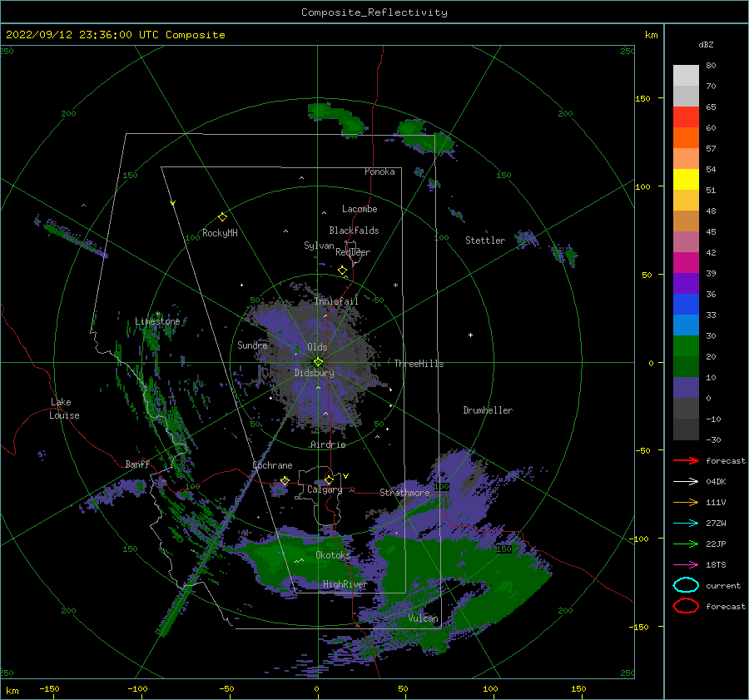This screenshot has width=749, height=700.
Task: Click the Innisfail city label
Action: pos(336,301)
